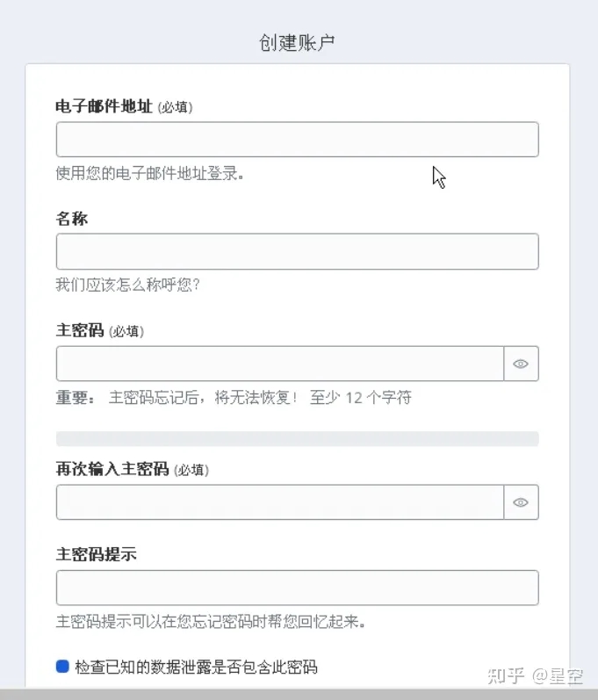598x700 pixels.
Task: Toggle visibility of the re-entered master password
Action: click(521, 502)
